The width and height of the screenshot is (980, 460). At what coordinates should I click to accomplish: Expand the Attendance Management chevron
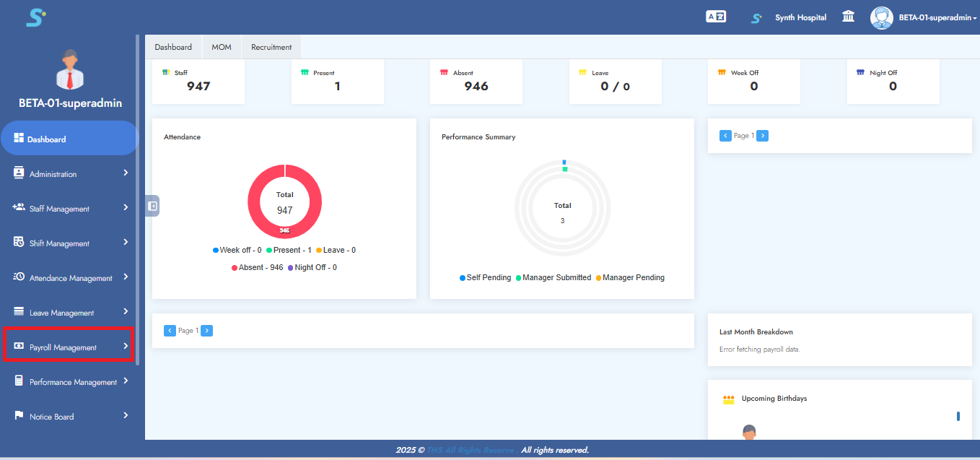126,277
